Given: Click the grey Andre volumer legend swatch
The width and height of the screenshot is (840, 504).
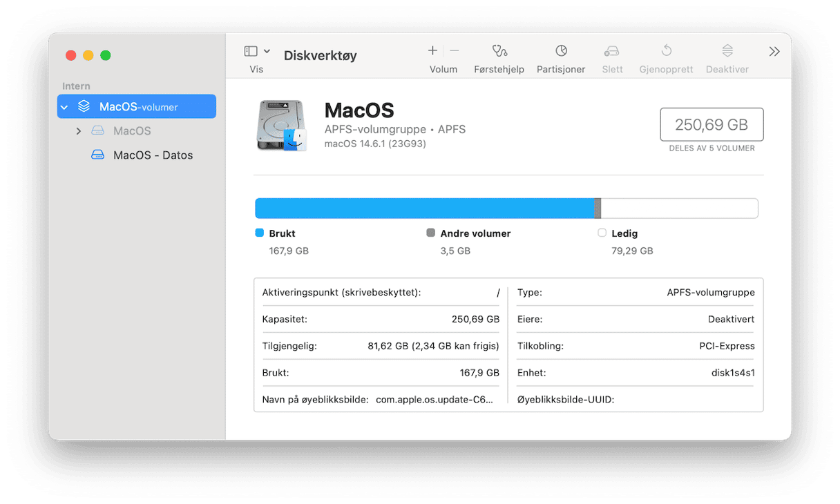Looking at the screenshot, I should 431,233.
